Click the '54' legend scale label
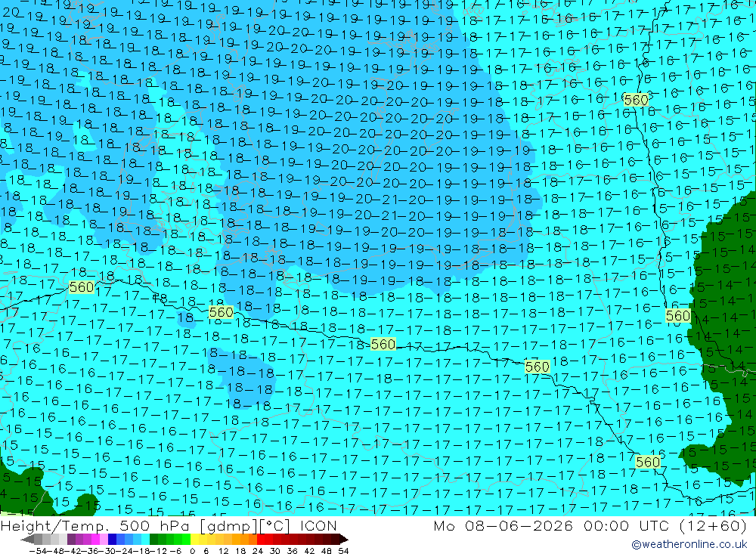The image size is (756, 554). (x=343, y=551)
